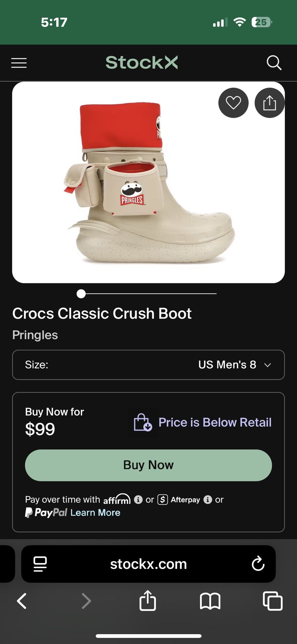Go back with Safari back arrow
Screen dimensions: 297x644
[x=22, y=601]
